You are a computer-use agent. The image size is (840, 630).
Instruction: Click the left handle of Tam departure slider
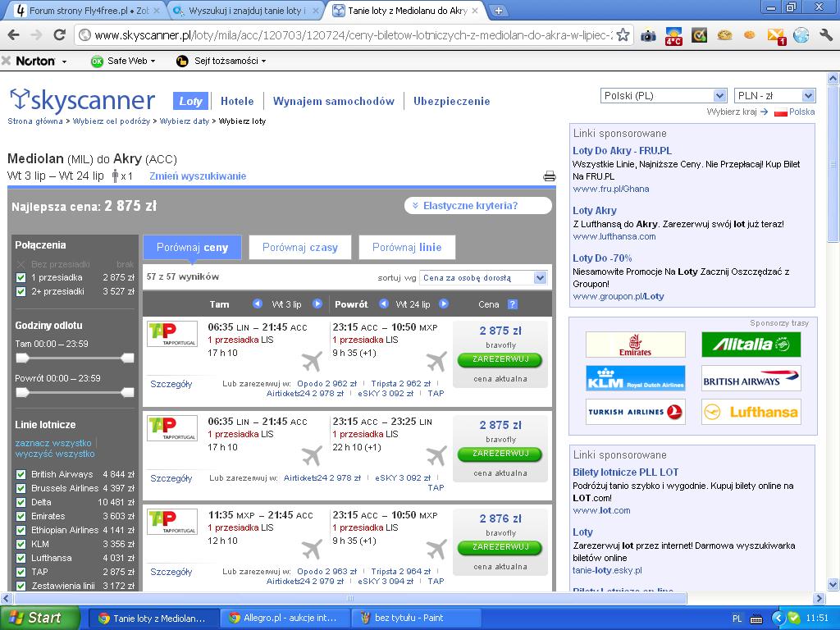(x=22, y=358)
